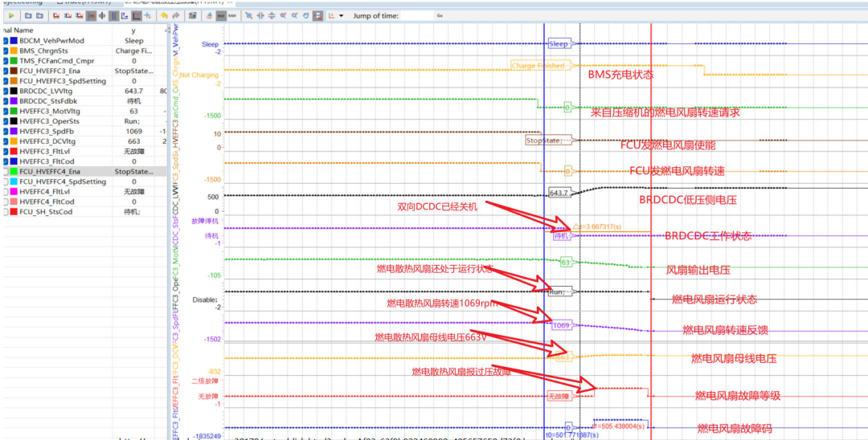868x440 pixels.
Task: Click the y column header
Action: click(x=133, y=31)
